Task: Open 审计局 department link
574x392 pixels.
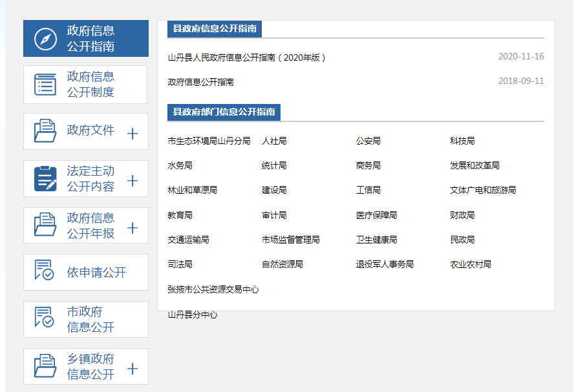Action: click(x=274, y=216)
